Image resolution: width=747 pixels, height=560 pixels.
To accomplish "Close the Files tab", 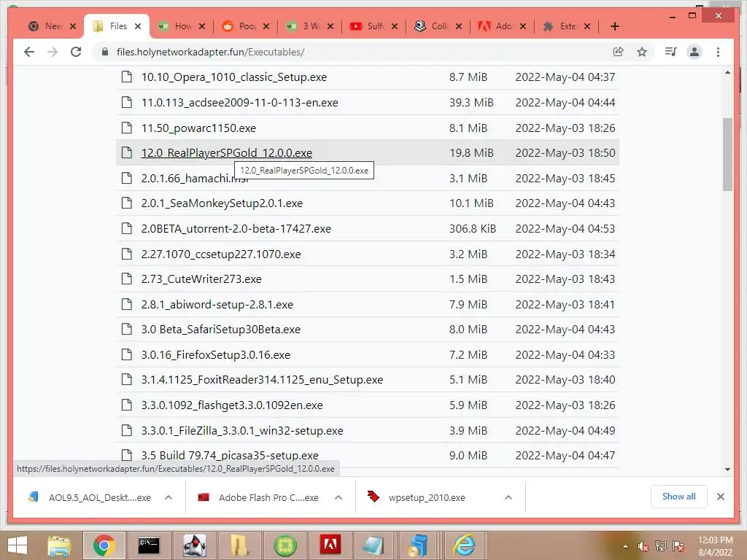I will (x=138, y=26).
